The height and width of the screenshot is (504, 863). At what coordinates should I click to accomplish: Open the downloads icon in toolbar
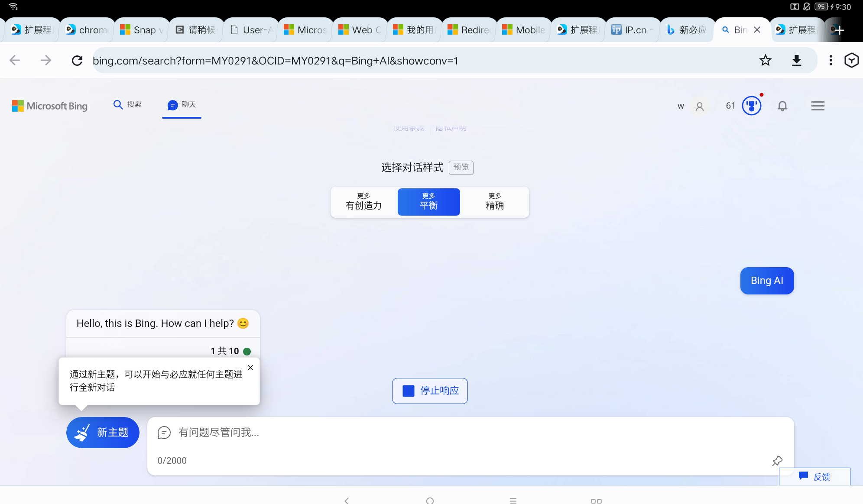[x=797, y=61]
